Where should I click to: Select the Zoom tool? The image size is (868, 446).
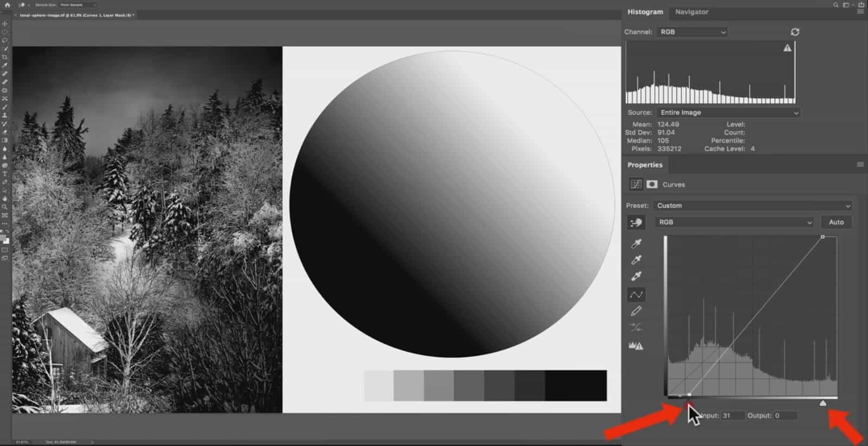5,207
